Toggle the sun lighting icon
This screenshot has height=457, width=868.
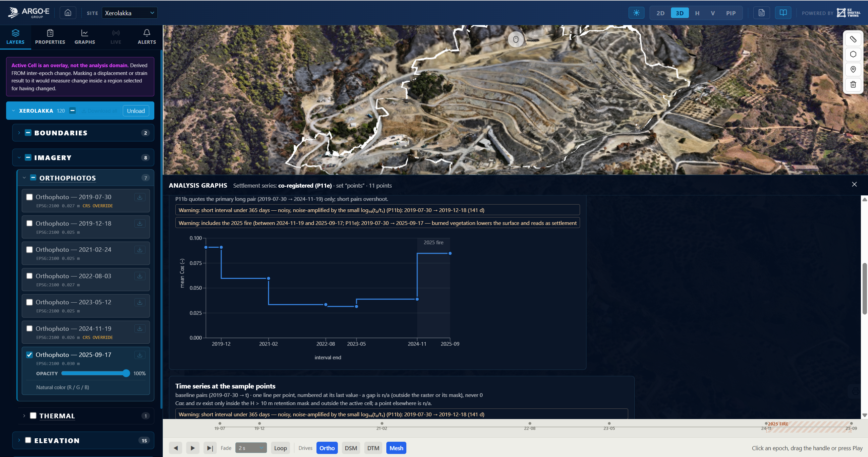636,13
